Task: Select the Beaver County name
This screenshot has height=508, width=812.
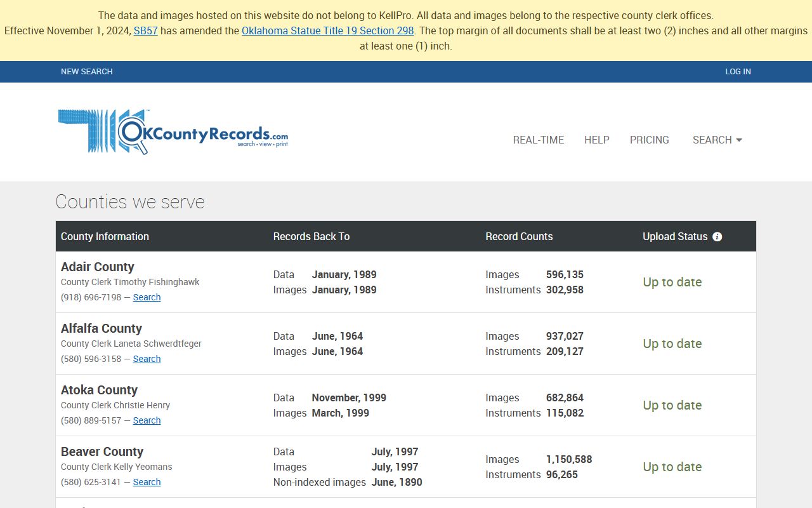Action: (x=102, y=451)
